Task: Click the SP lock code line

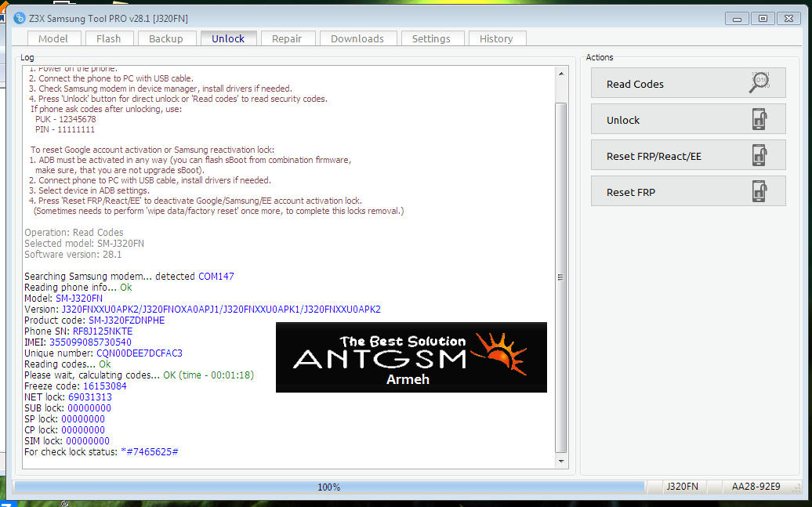Action: [x=65, y=419]
